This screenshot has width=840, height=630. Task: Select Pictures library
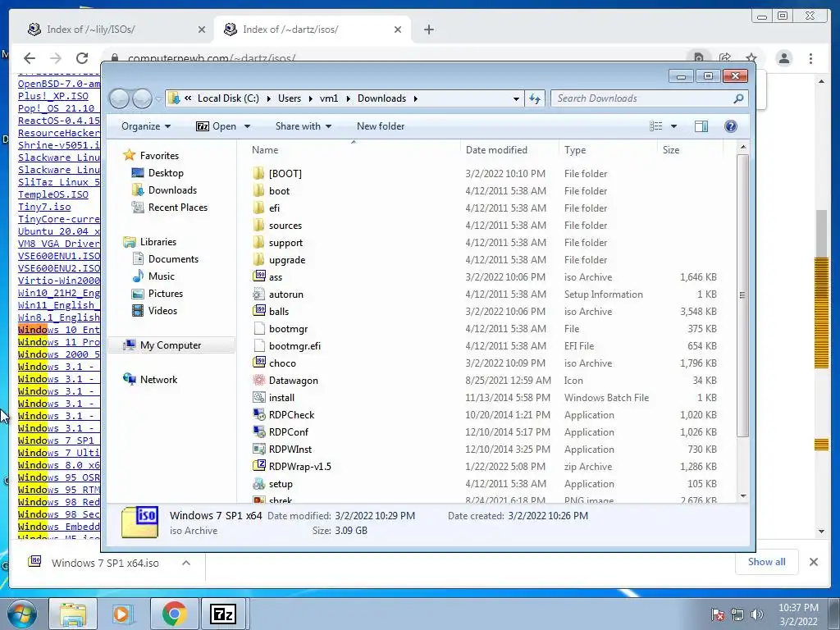[x=166, y=293]
